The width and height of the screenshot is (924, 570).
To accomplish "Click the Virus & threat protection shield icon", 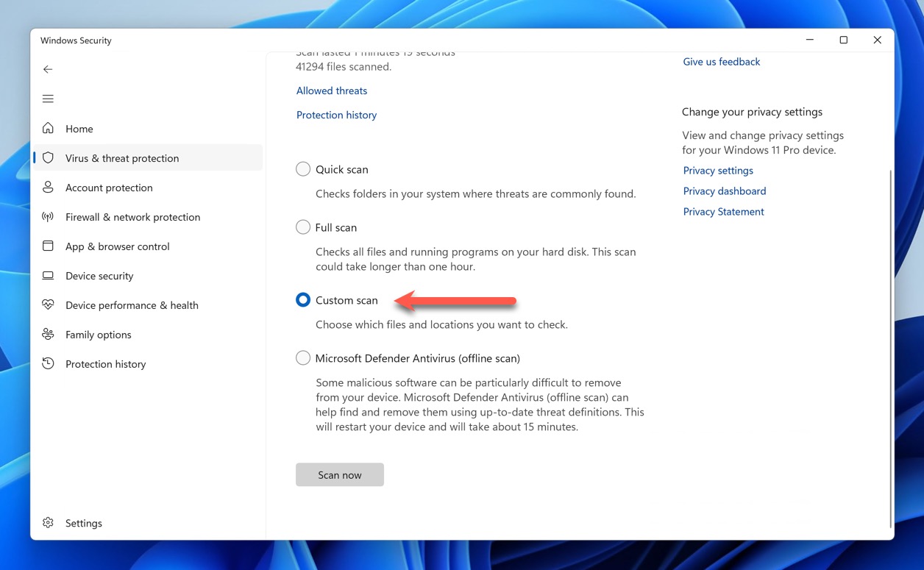I will [48, 157].
